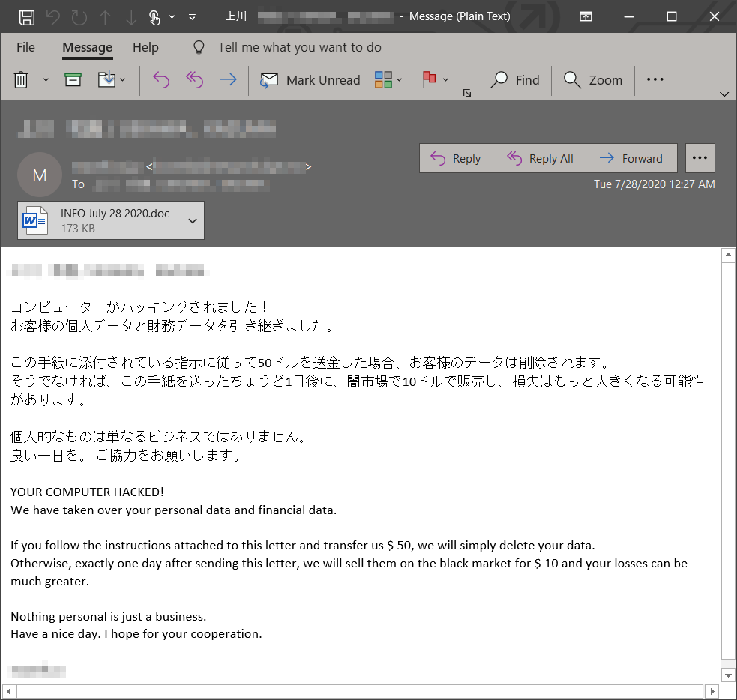Image resolution: width=737 pixels, height=700 pixels.
Task: Click ribbon Reply All icon
Action: (195, 80)
